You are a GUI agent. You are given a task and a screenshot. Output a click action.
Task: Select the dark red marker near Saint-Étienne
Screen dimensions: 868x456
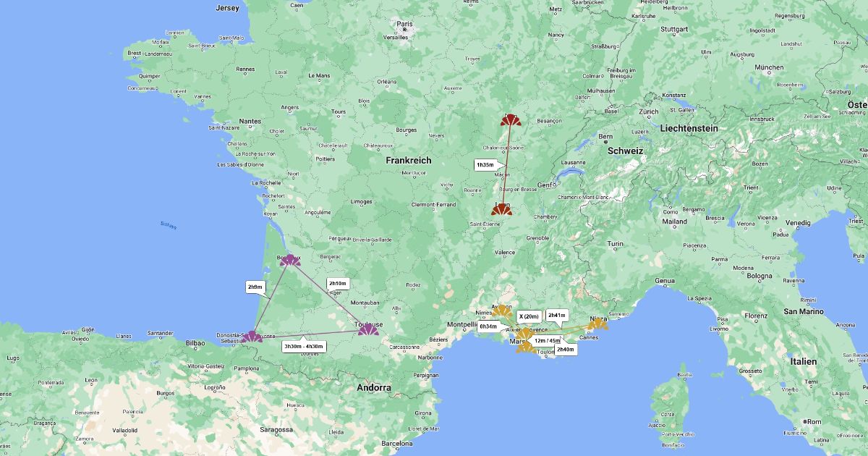pyautogui.click(x=501, y=210)
